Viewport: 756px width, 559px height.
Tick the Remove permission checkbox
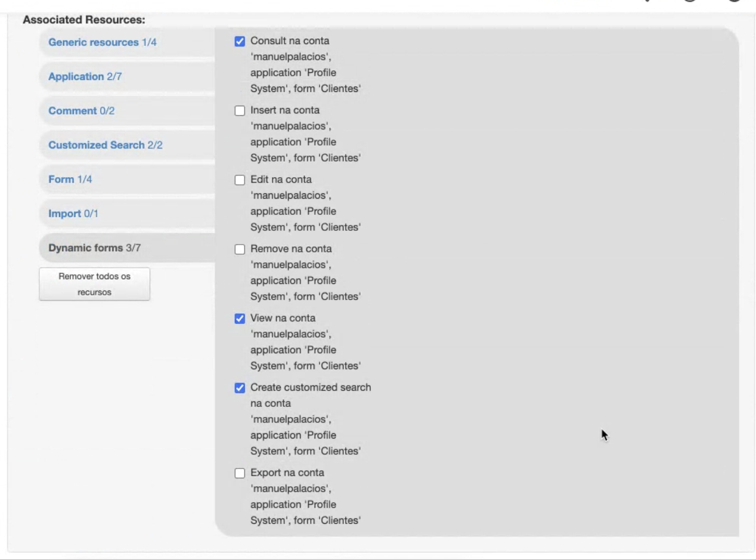pyautogui.click(x=240, y=249)
